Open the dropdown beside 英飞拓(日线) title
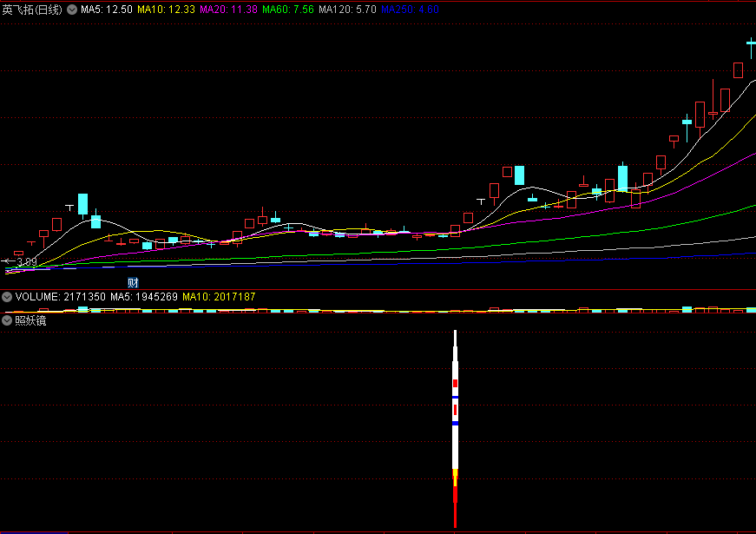This screenshot has height=534, width=756. tap(72, 10)
